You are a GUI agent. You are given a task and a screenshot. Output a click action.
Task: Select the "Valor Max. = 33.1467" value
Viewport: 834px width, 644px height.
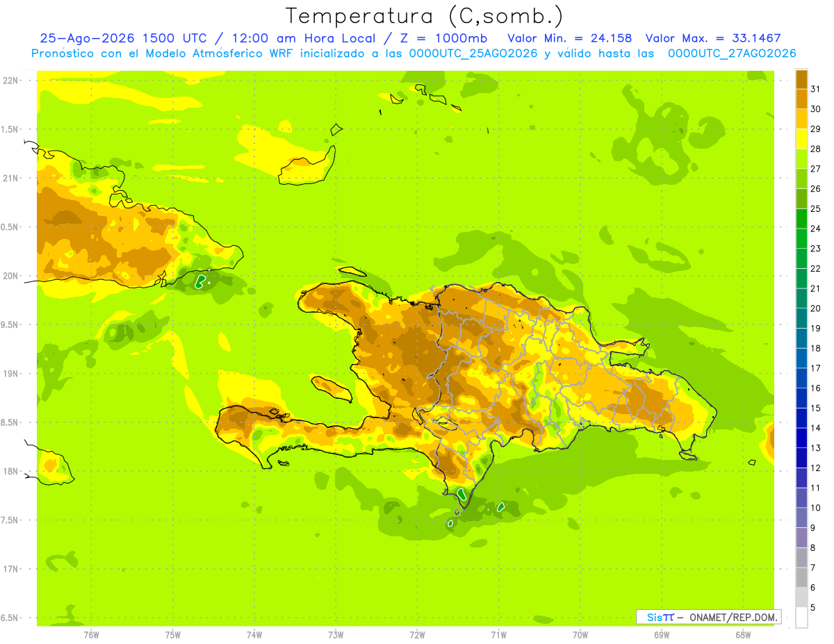click(x=713, y=38)
